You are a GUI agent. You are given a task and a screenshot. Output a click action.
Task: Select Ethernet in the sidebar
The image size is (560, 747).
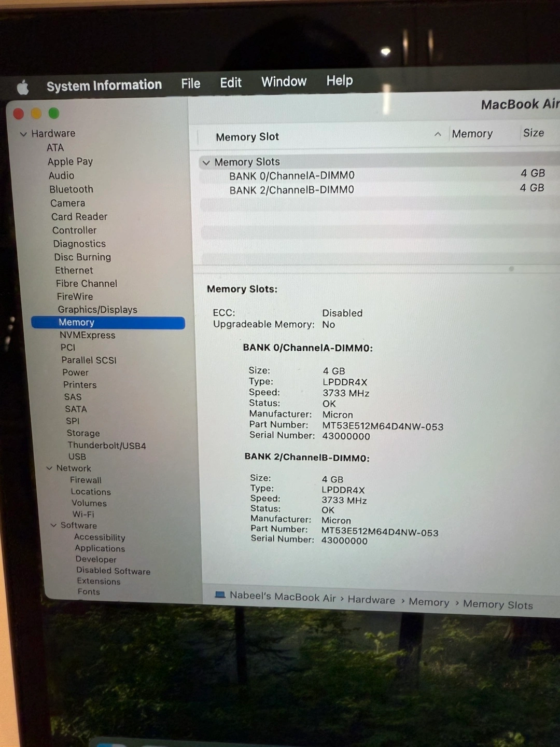74,270
